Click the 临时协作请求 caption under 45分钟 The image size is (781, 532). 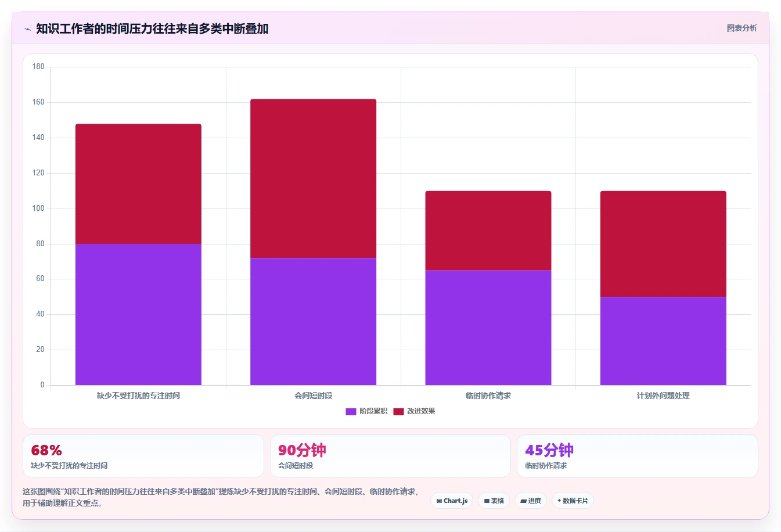(x=546, y=466)
